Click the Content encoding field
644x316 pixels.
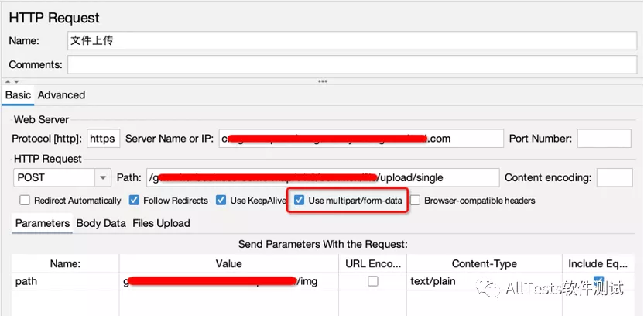614,177
